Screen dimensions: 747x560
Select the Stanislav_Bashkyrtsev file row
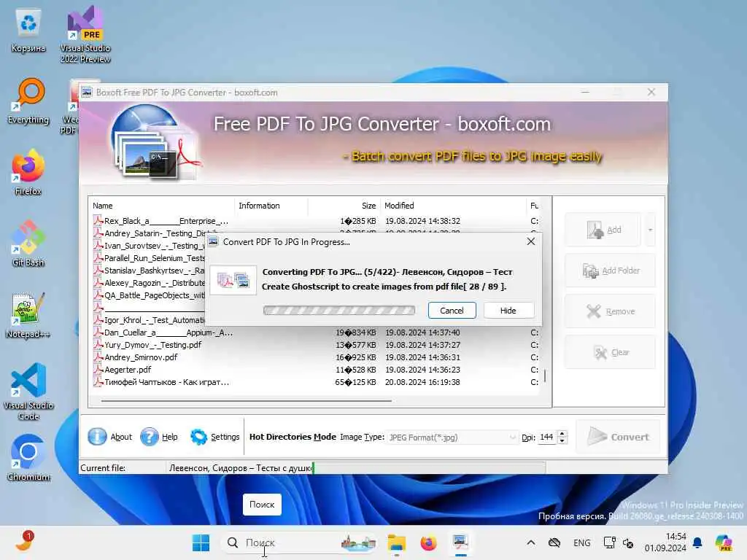[149, 271]
